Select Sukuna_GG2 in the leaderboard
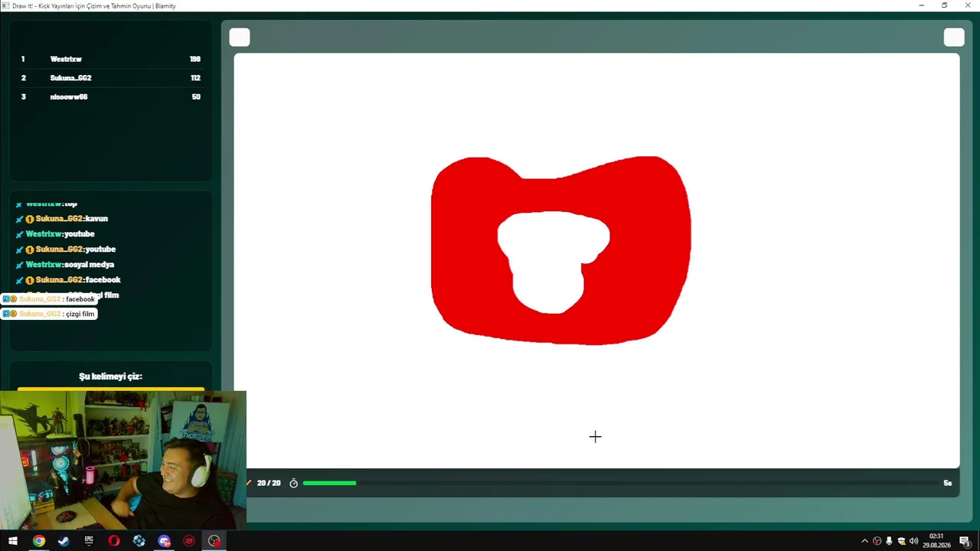Screen dimensions: 980x551 (x=70, y=78)
